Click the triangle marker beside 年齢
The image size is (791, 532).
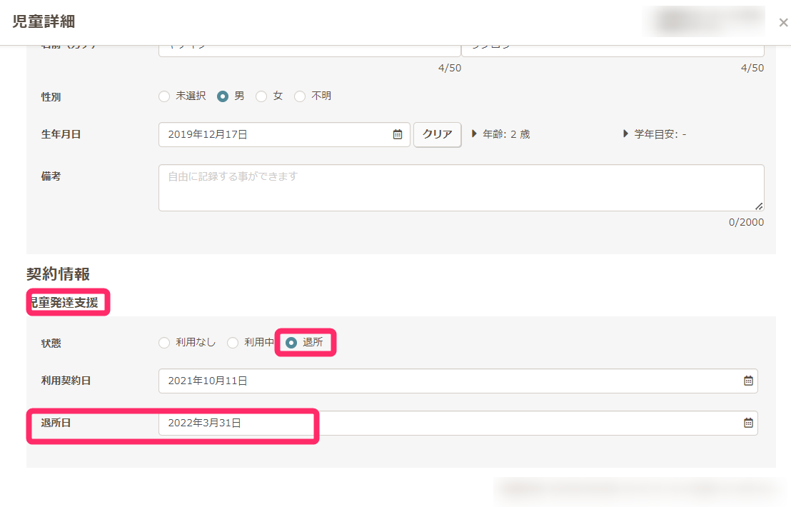pyautogui.click(x=475, y=134)
